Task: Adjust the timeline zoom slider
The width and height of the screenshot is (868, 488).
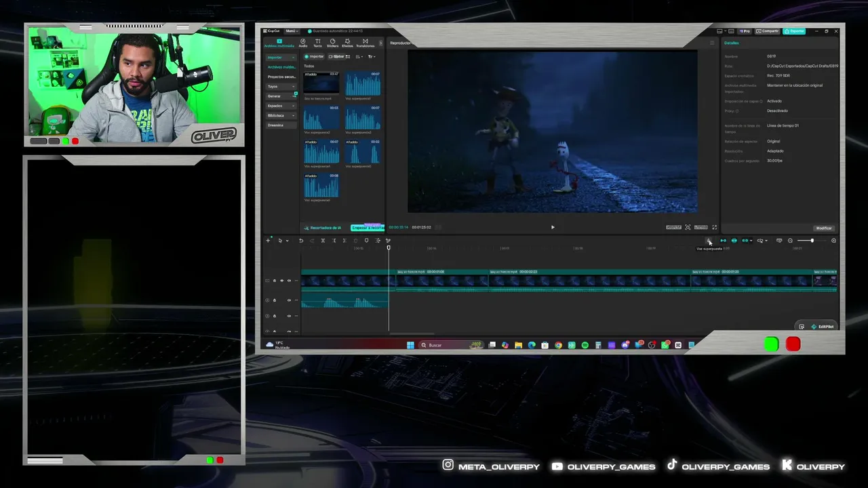Action: coord(812,241)
